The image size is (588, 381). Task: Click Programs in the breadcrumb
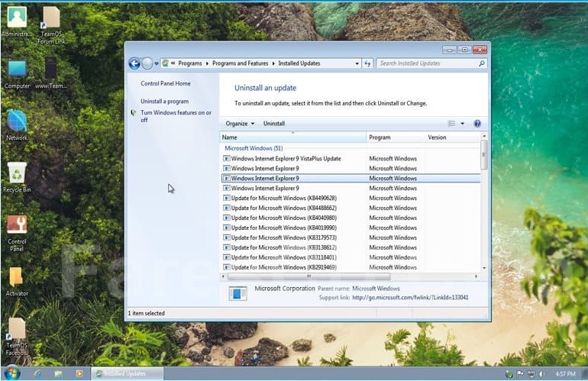point(189,63)
